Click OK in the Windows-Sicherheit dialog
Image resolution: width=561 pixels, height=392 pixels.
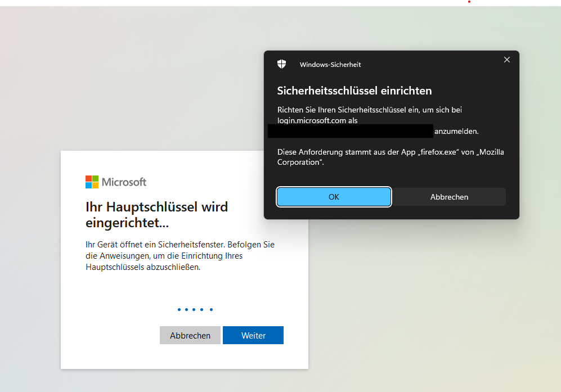[x=334, y=197]
